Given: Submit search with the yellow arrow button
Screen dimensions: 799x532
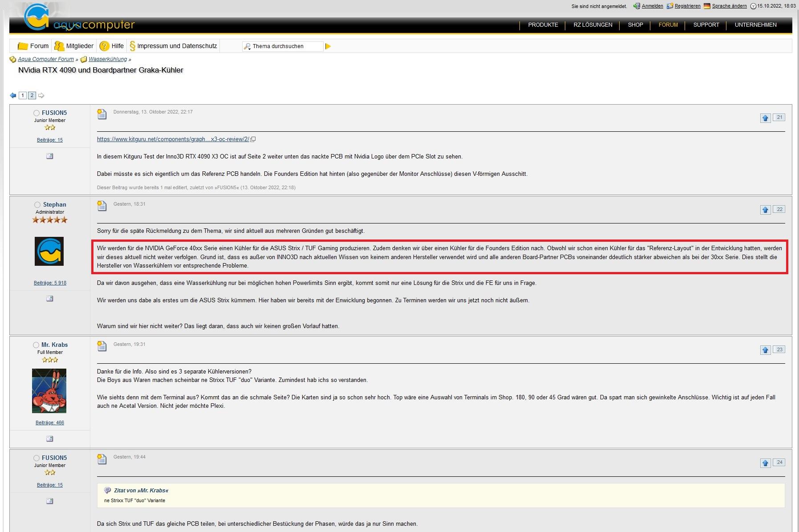Looking at the screenshot, I should coord(328,46).
